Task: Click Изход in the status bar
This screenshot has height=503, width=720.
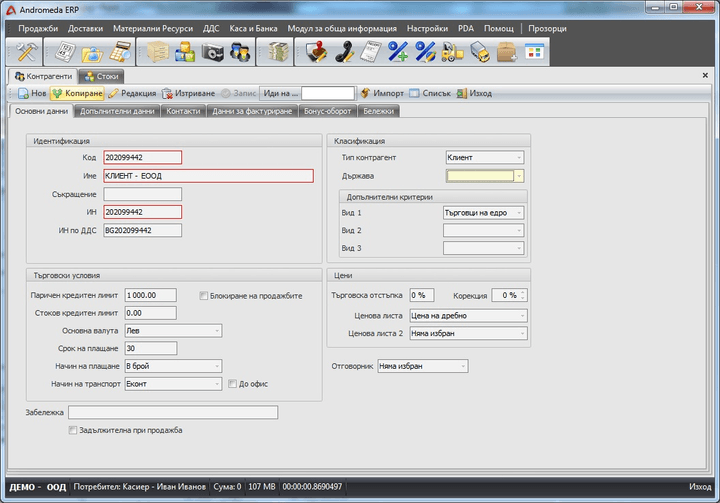Action: point(700,486)
